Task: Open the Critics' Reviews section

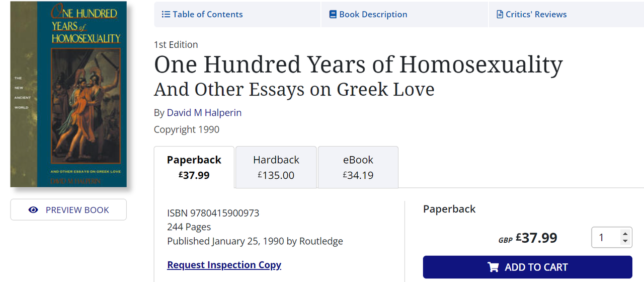Action: point(536,15)
